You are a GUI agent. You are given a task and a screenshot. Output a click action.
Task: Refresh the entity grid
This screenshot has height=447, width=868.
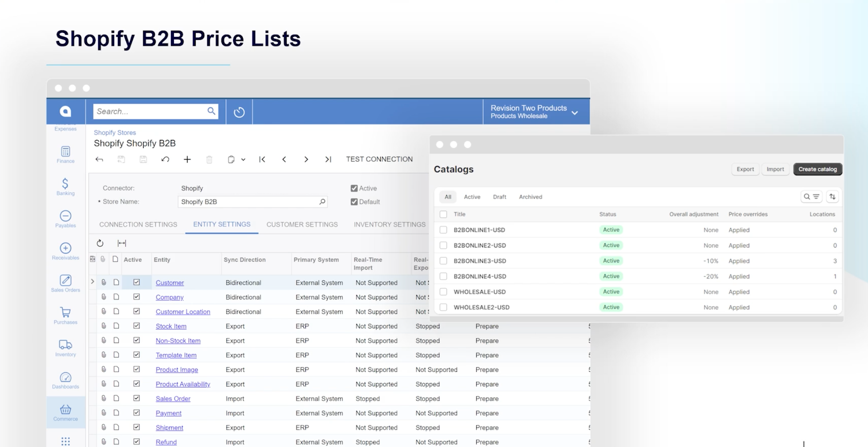(x=100, y=243)
